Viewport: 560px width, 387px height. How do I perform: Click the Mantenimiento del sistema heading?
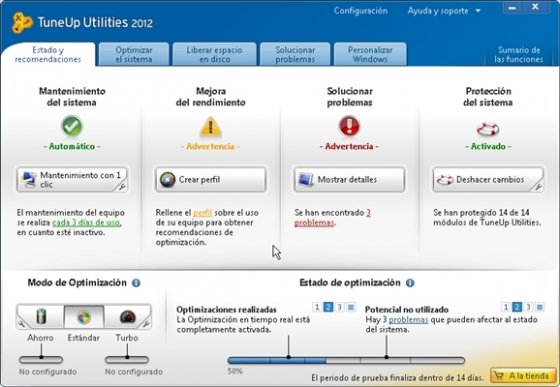(x=72, y=97)
